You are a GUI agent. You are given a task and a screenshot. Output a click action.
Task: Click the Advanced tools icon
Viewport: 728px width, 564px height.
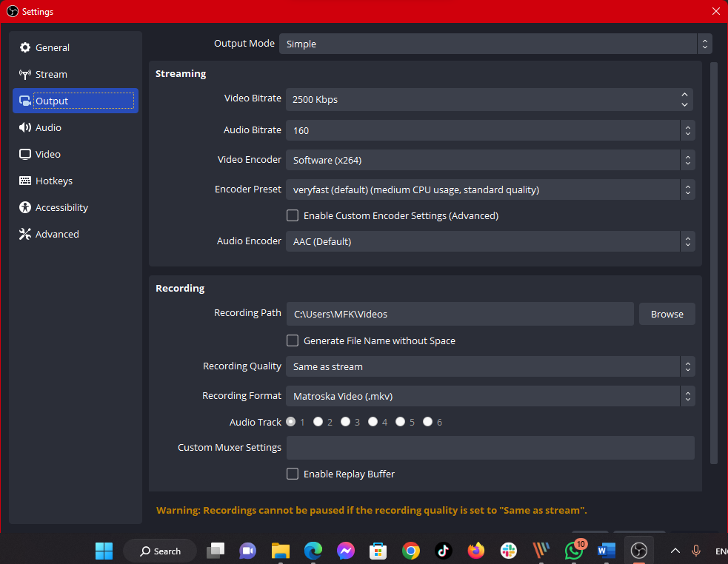click(25, 234)
